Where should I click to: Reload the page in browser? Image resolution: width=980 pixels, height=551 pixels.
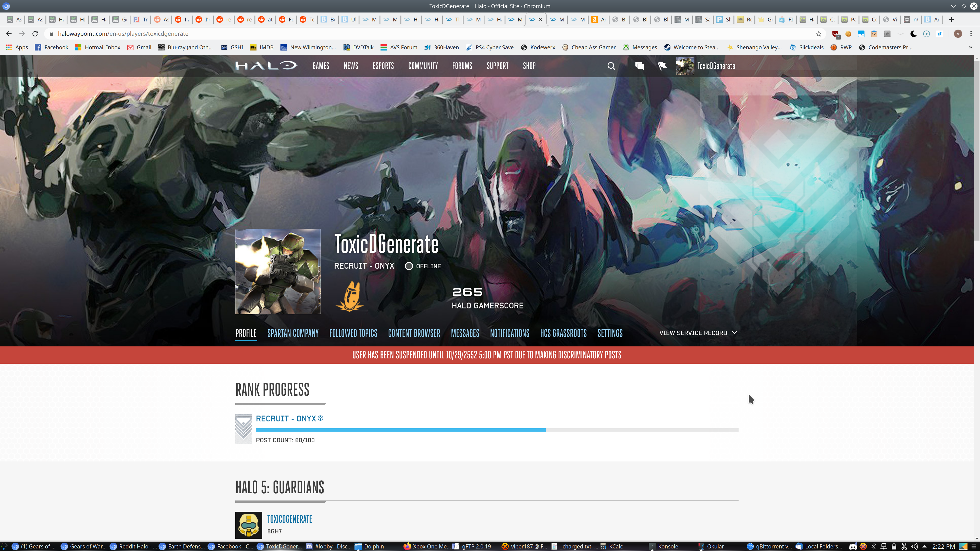click(x=35, y=34)
